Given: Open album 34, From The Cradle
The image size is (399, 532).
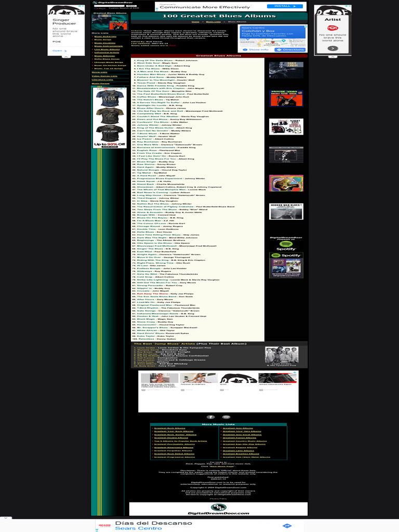Looking at the screenshot, I should (149, 153).
